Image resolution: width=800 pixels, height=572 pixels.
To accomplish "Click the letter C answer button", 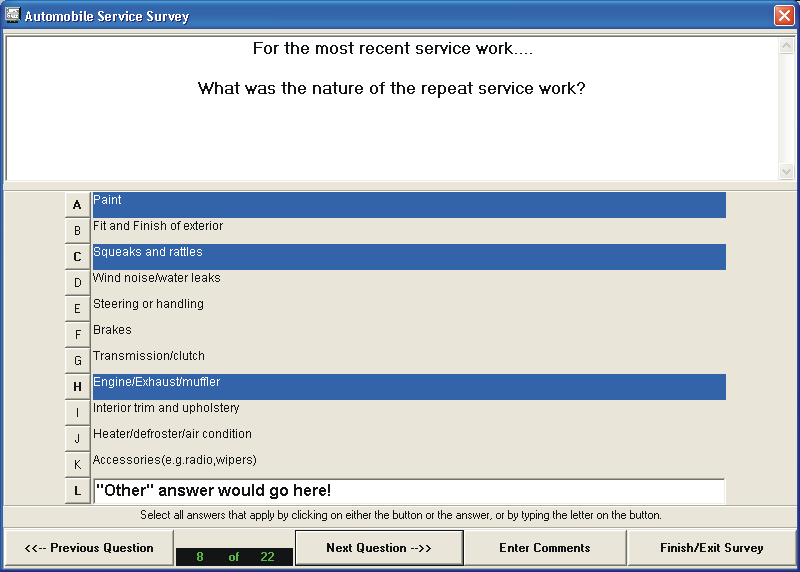I will tap(78, 257).
